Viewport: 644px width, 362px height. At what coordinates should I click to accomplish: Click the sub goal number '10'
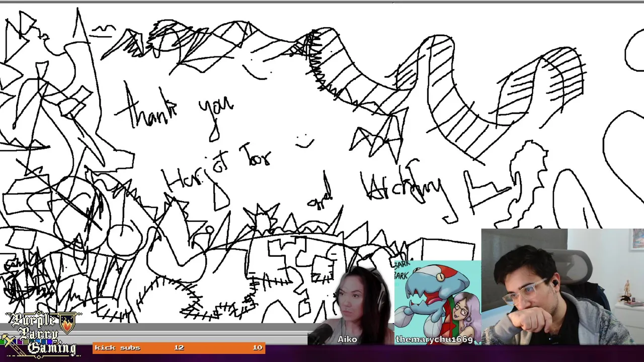pyautogui.click(x=257, y=347)
